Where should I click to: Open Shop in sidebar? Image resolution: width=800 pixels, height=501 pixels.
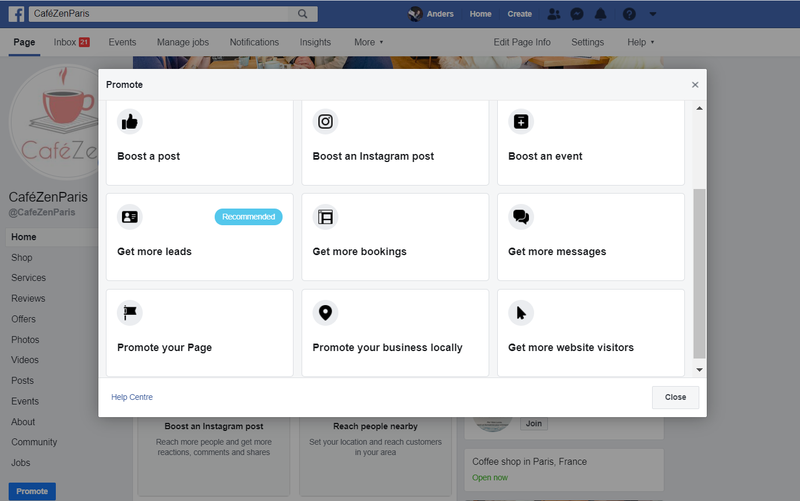[x=21, y=258]
